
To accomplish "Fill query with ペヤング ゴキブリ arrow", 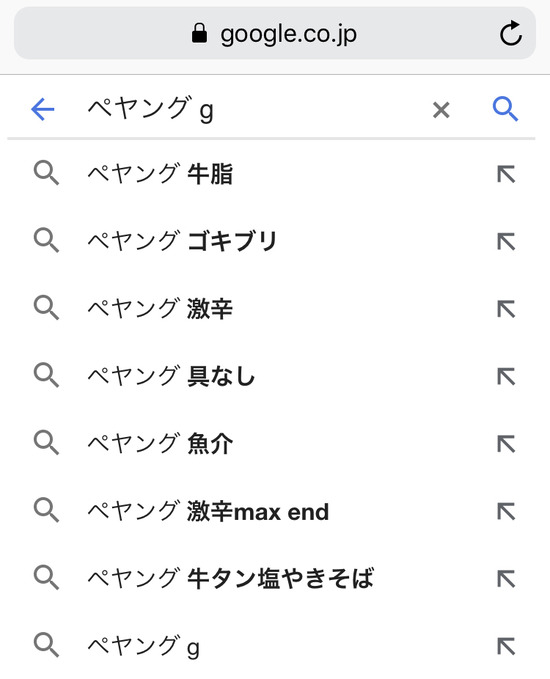I will tap(506, 242).
